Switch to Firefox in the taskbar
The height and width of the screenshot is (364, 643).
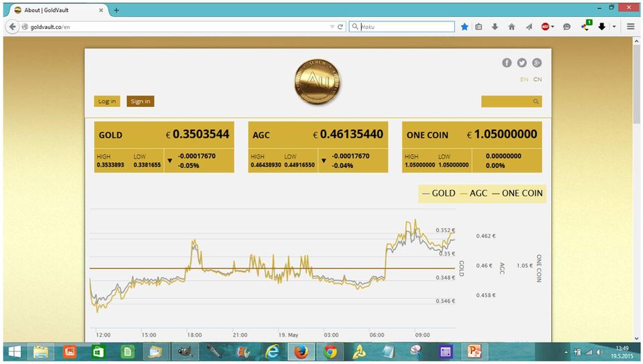point(301,352)
